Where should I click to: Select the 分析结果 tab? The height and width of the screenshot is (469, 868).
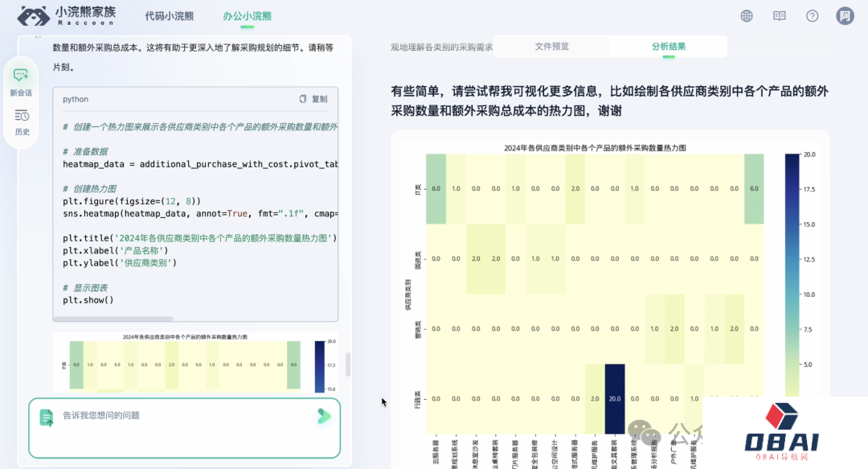click(x=668, y=47)
